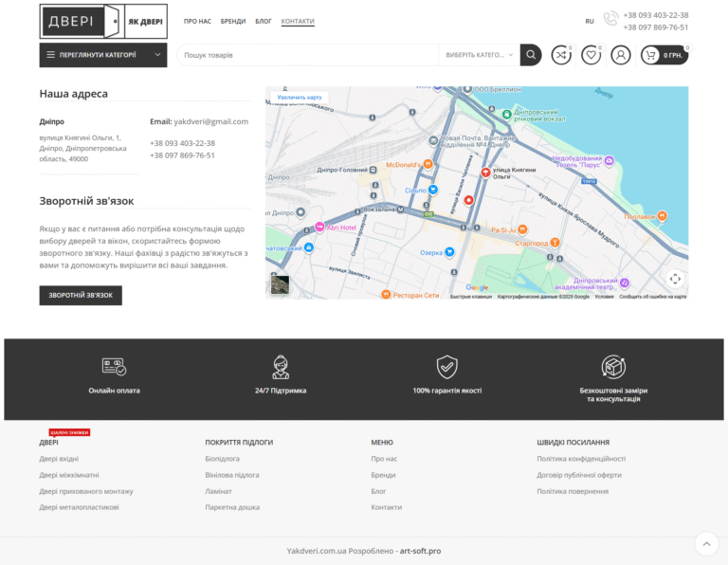Open the user account icon
Viewport: 728px width, 565px height.
pyautogui.click(x=621, y=55)
